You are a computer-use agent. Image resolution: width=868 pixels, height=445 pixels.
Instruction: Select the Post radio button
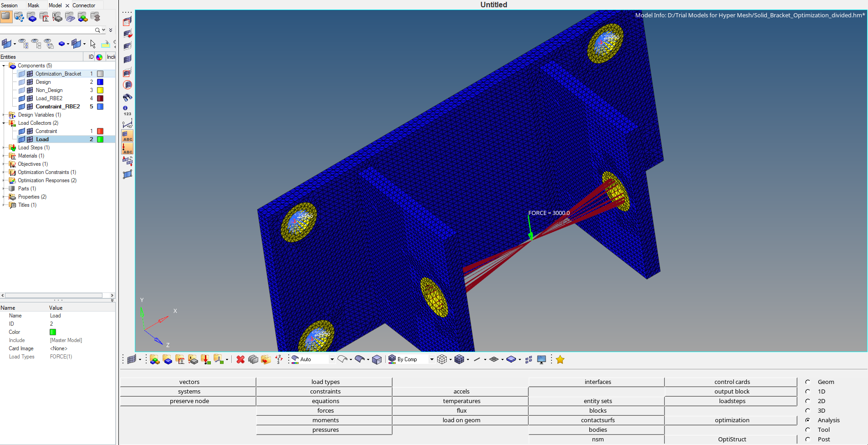808,439
